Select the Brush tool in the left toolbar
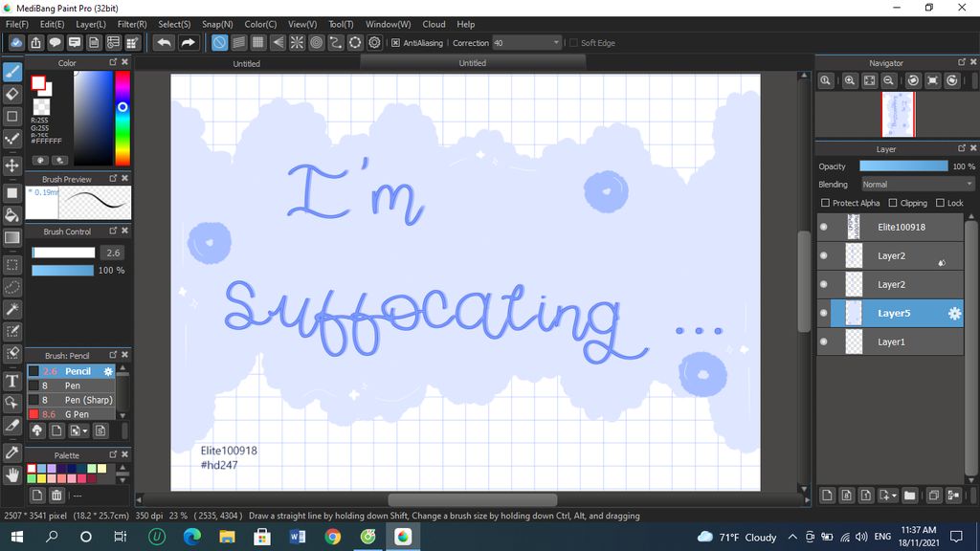The width and height of the screenshot is (980, 551). (12, 72)
